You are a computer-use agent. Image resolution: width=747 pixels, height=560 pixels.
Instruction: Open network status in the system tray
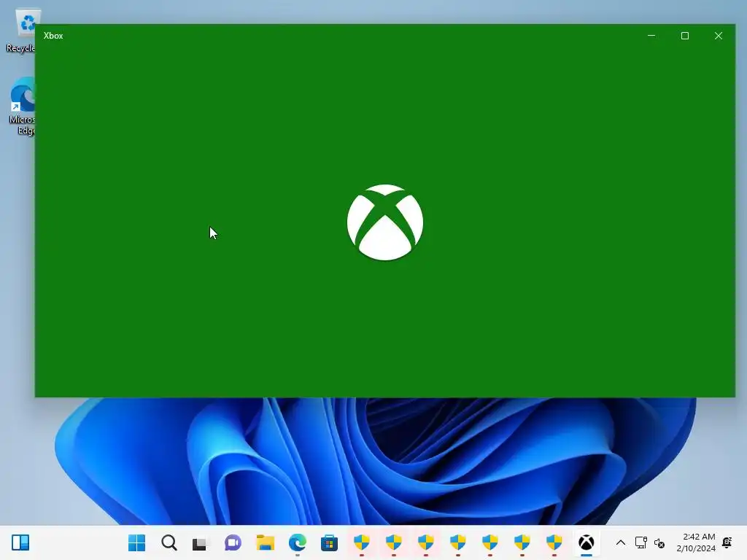click(x=640, y=542)
